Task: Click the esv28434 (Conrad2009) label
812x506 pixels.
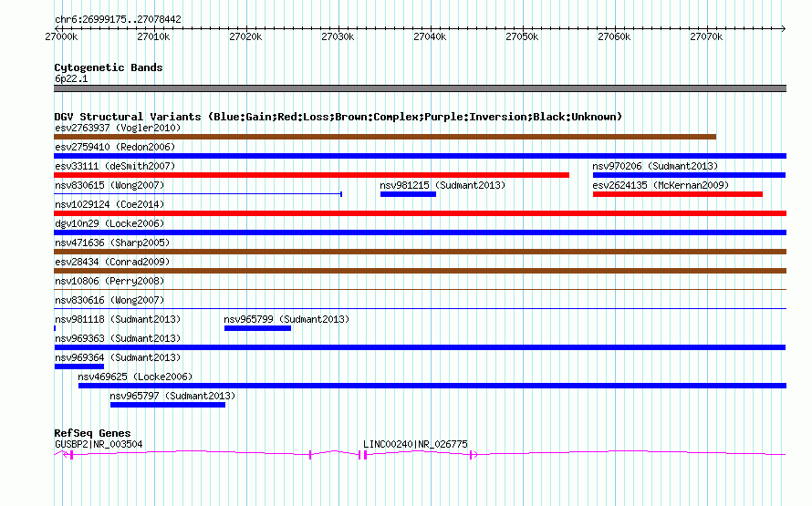Action: [112, 262]
